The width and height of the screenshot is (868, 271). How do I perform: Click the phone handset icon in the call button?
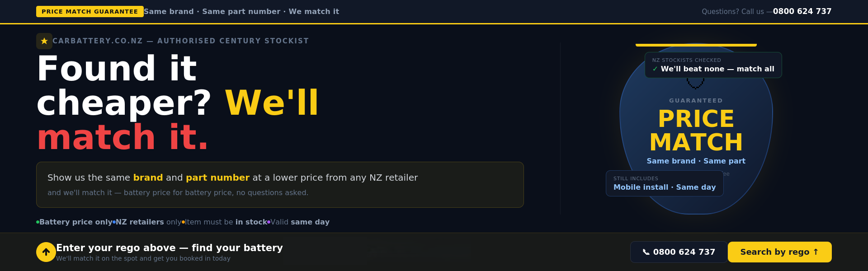[646, 252]
